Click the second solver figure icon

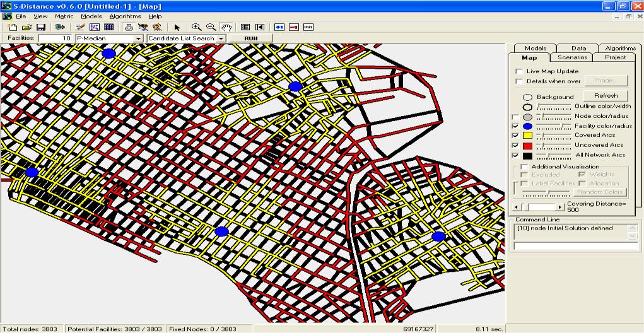tap(157, 27)
